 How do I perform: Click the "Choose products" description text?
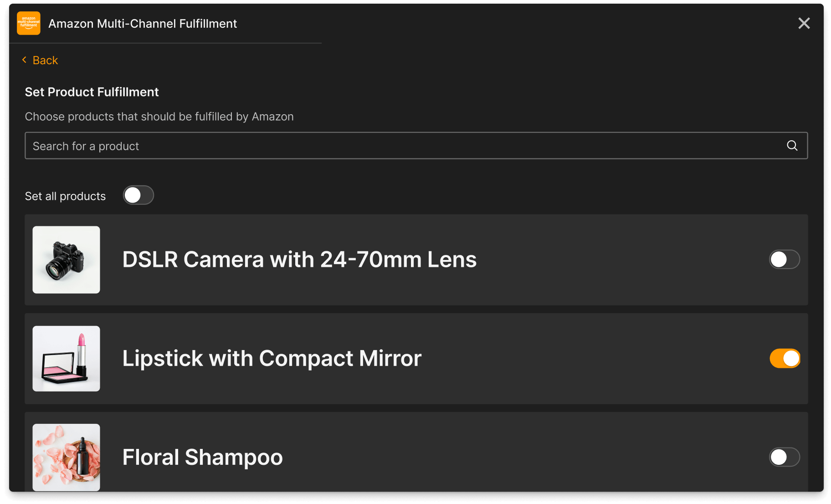(x=159, y=117)
